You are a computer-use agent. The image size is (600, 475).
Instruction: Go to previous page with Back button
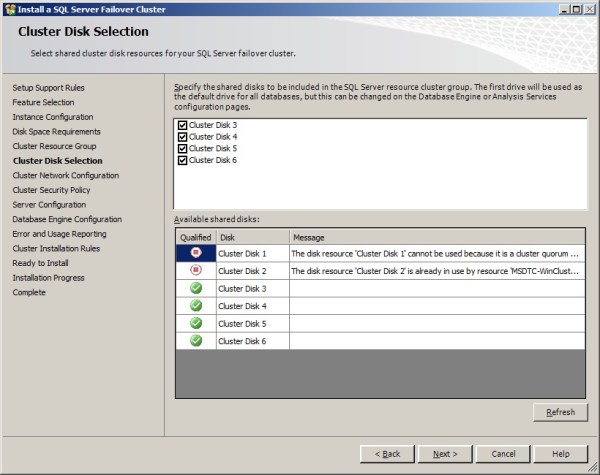(x=386, y=453)
